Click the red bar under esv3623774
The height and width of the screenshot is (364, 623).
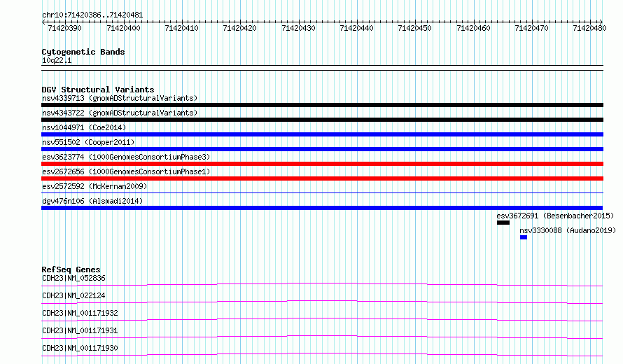pos(322,164)
